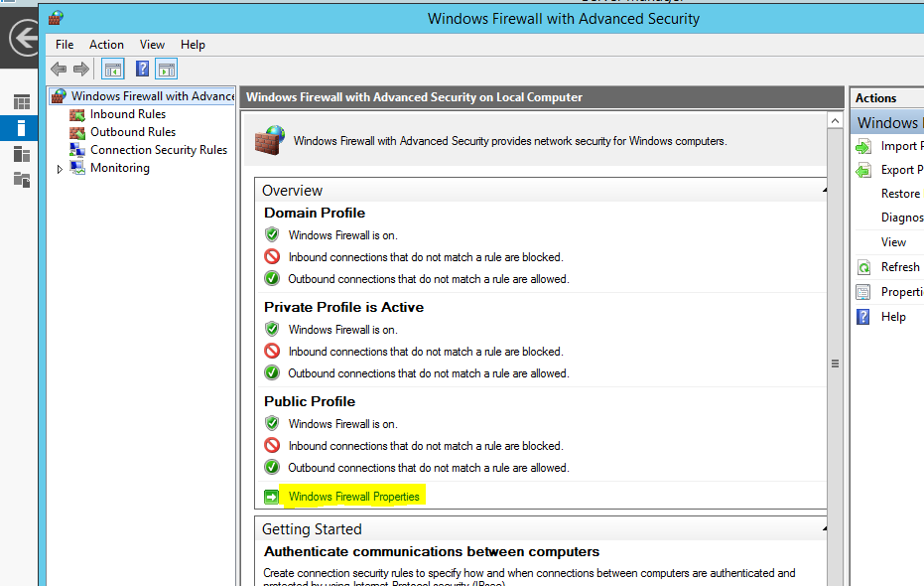Click the Back arrow toolbar icon
This screenshot has height=586, width=924.
[59, 69]
